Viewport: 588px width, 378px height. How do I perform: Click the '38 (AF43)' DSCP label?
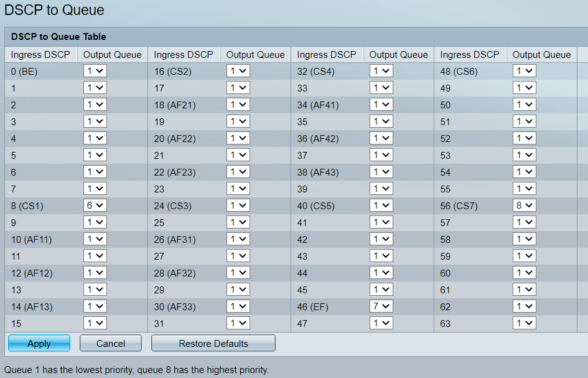[x=318, y=172]
